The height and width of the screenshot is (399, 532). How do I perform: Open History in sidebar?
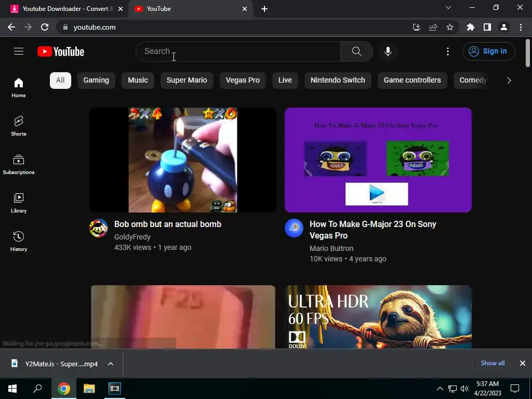(19, 241)
